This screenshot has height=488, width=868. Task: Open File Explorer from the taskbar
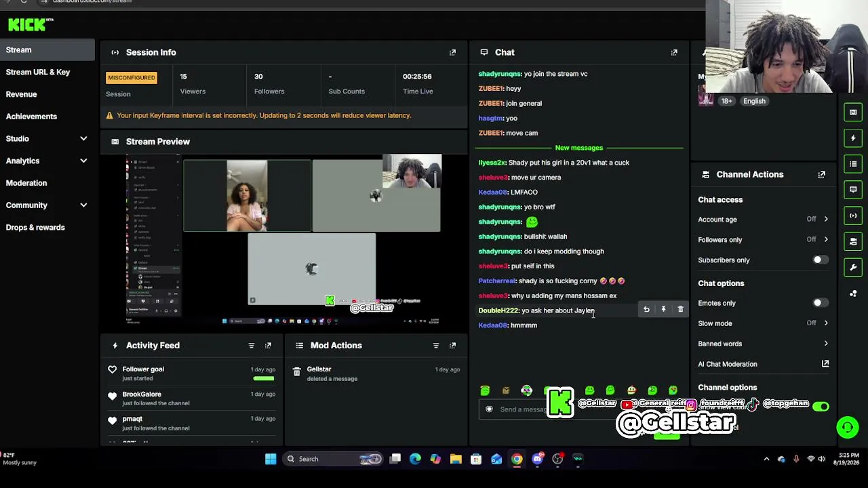(456, 459)
